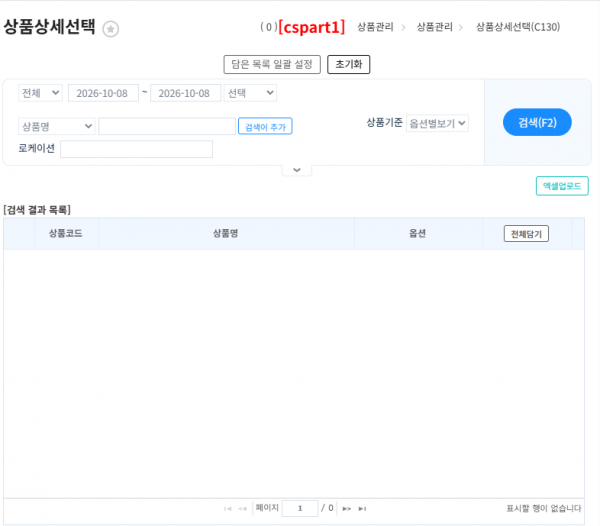Click the end date field
Image resolution: width=600 pixels, height=526 pixels.
[186, 93]
